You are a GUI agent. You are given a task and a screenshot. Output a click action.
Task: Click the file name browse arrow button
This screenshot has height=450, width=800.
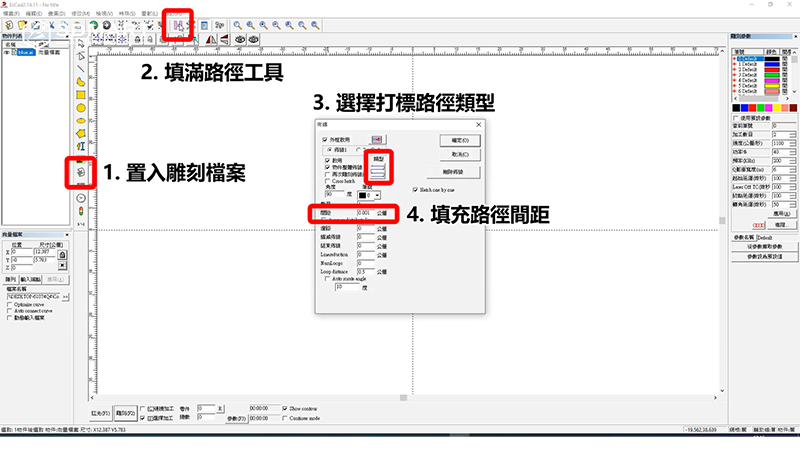(x=66, y=297)
